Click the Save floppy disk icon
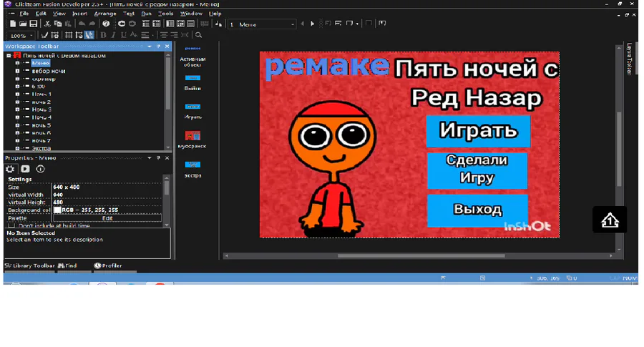 (x=33, y=24)
